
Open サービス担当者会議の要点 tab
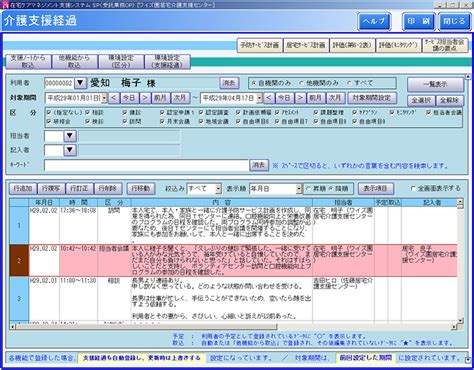[445, 45]
